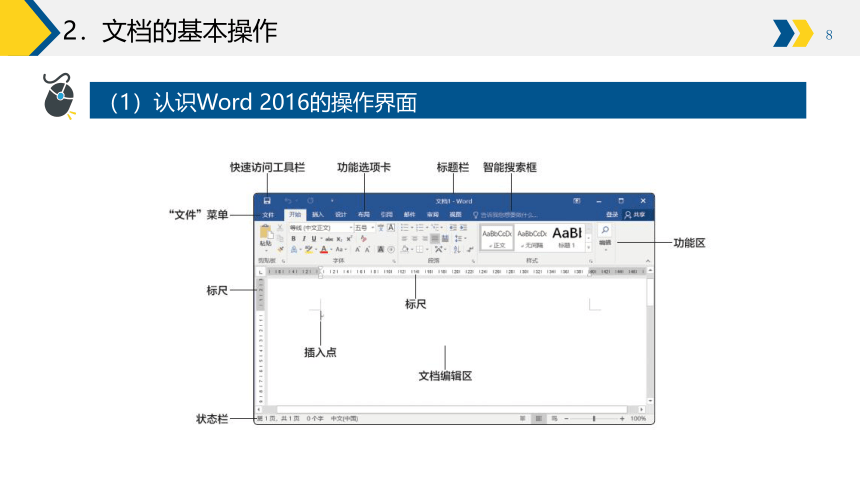Click the yellow text highlight color
Screen dimensions: 860x484
coord(309,249)
